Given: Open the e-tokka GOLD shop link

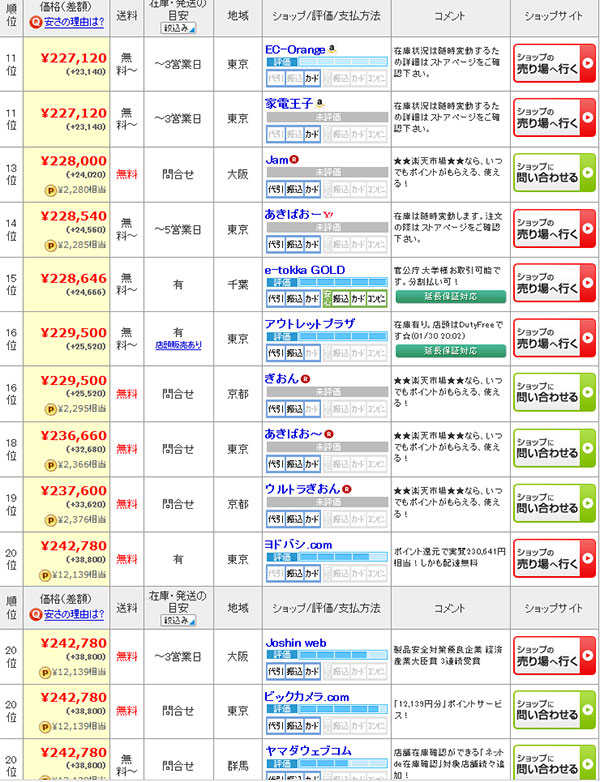Looking at the screenshot, I should click(x=305, y=270).
